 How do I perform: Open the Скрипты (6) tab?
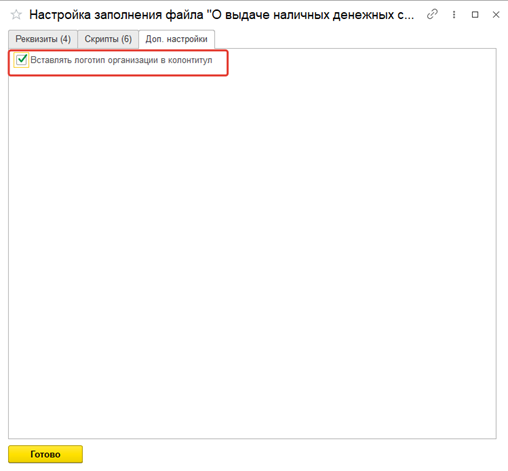coord(108,39)
